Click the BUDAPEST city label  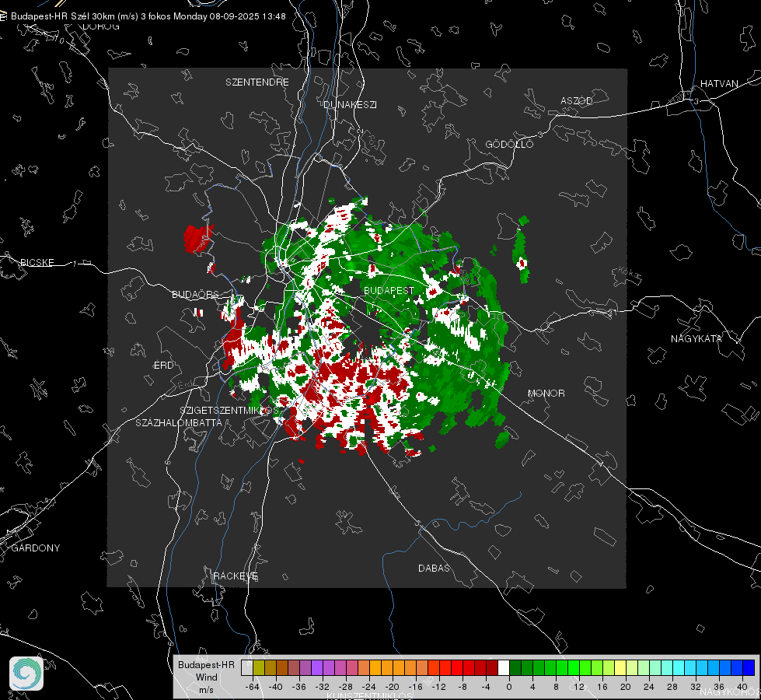coord(389,290)
